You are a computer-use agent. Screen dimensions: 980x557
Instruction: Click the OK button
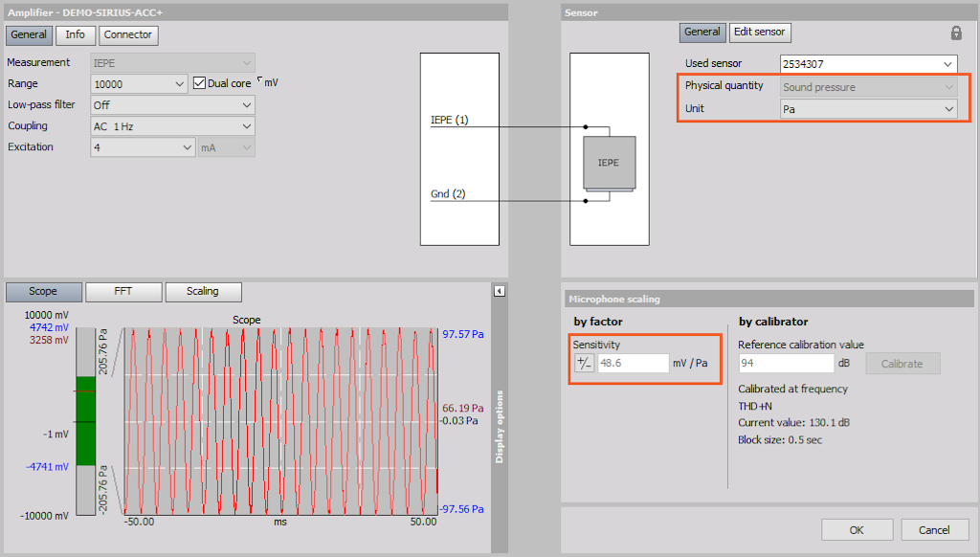pos(857,530)
